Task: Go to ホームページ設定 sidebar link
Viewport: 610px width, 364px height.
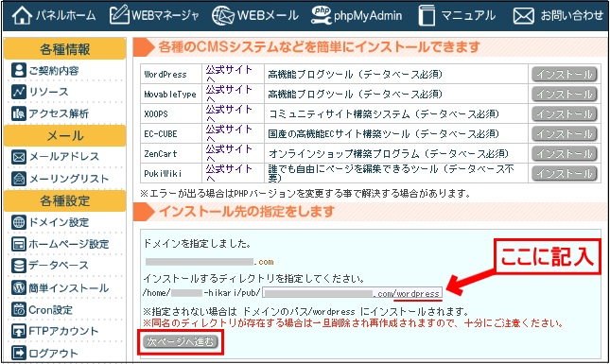Action: 69,244
